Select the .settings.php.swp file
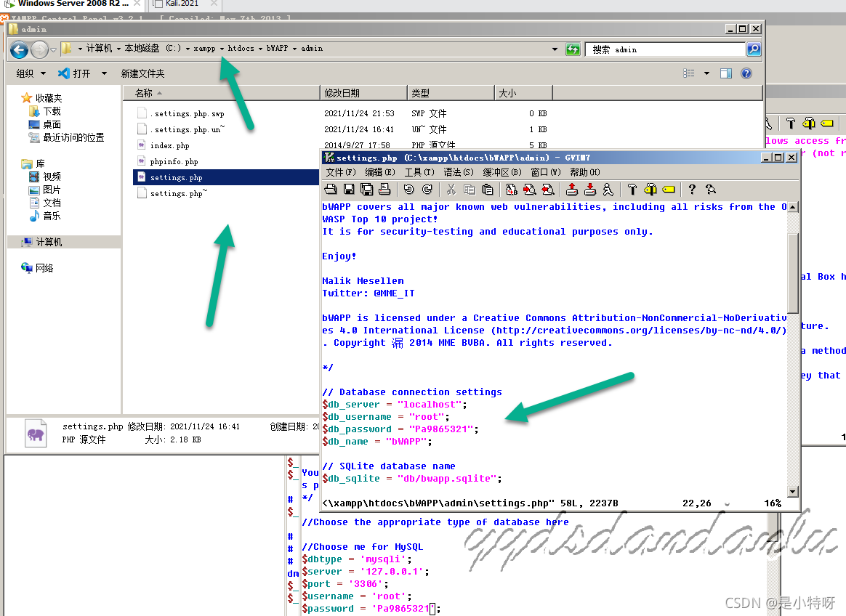Viewport: 846px width, 616px height. (187, 114)
